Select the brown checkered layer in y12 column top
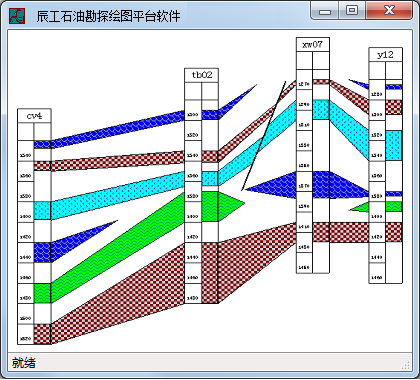This screenshot has width=420, height=380. tap(394, 107)
